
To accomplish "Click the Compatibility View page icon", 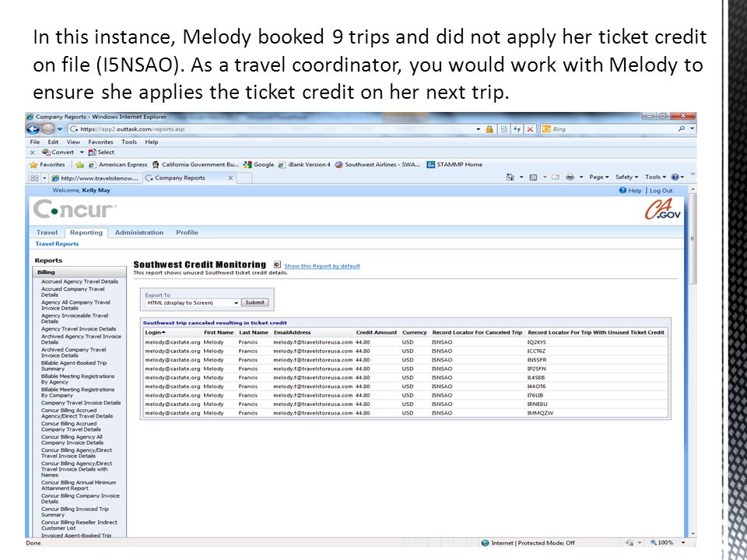I will (x=504, y=129).
